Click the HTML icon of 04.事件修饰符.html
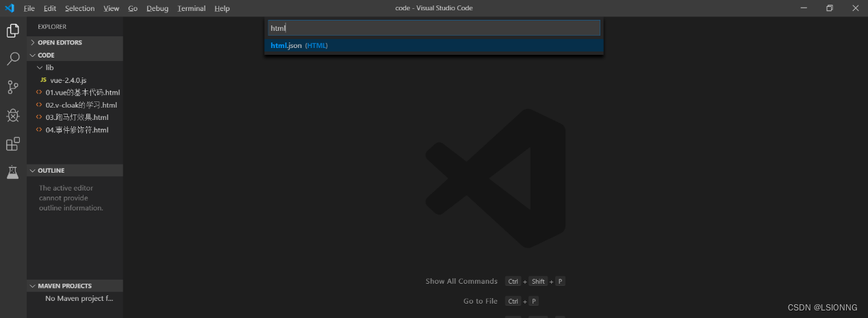This screenshot has height=318, width=868. pyautogui.click(x=39, y=130)
